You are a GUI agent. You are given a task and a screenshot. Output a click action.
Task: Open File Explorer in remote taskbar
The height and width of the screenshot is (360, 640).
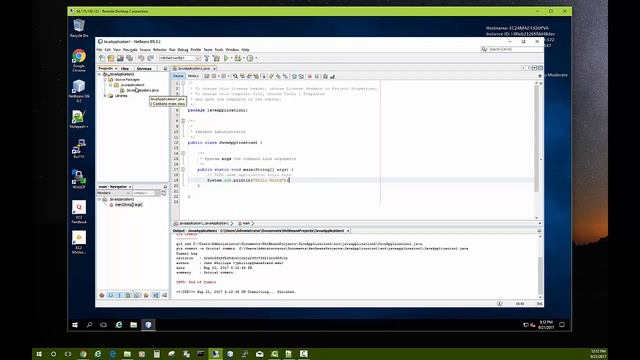(x=133, y=325)
